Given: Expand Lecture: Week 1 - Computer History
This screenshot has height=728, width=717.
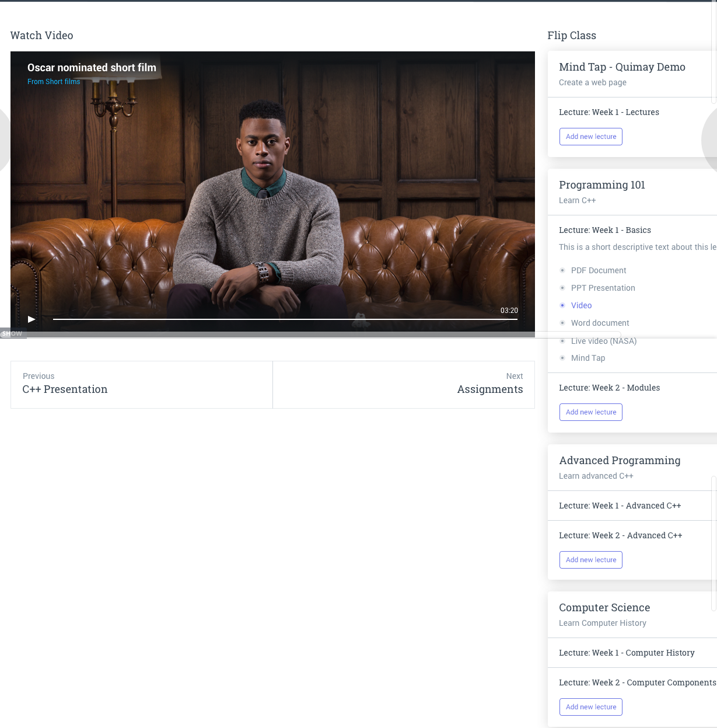Looking at the screenshot, I should 627,653.
